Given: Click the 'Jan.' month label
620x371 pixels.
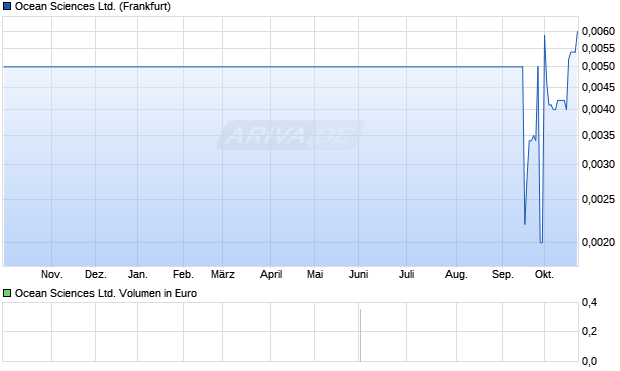Looking at the screenshot, I should 138,274.
